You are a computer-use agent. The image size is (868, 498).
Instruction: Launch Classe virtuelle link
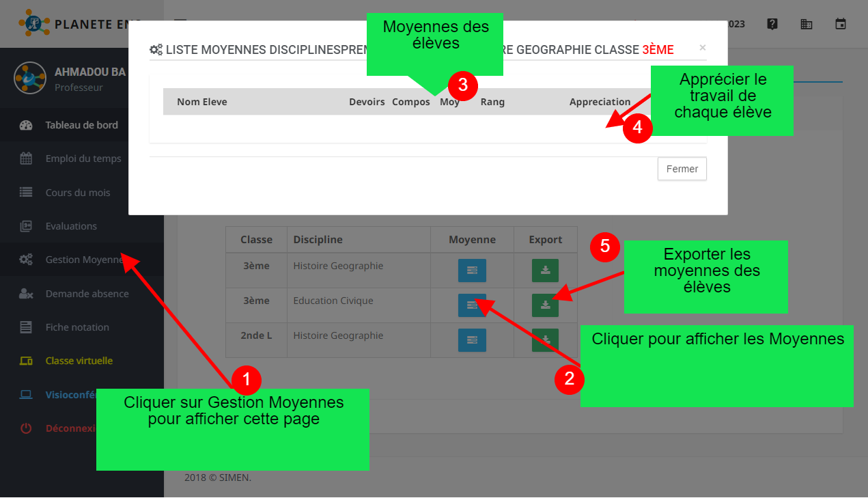click(x=79, y=361)
